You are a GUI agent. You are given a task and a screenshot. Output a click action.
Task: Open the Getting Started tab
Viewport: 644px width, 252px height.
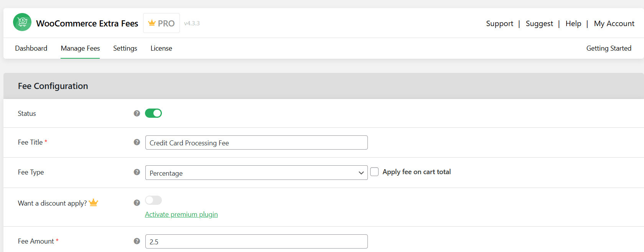pyautogui.click(x=609, y=48)
